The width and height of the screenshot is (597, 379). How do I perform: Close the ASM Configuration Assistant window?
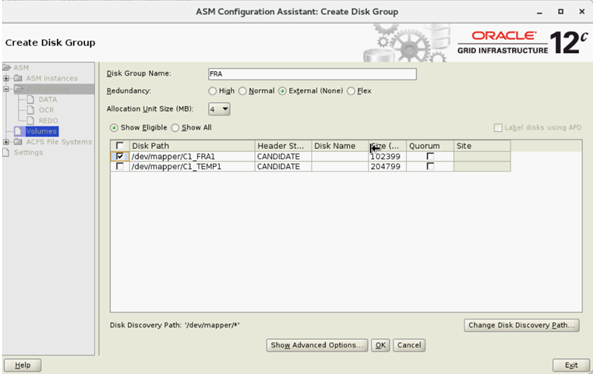582,12
